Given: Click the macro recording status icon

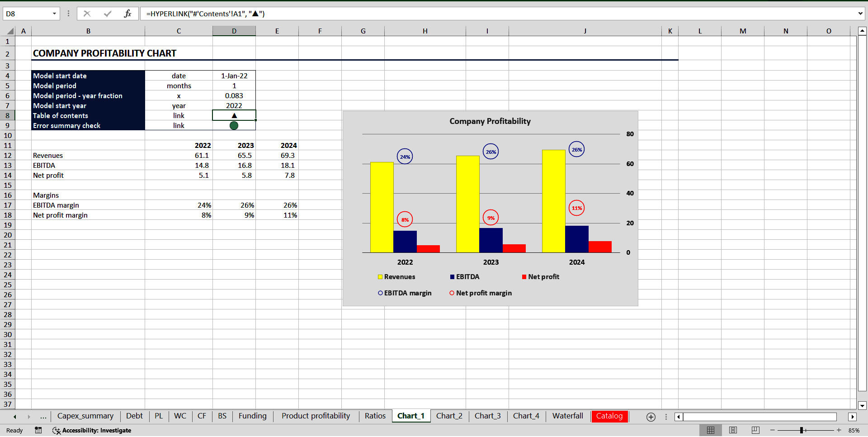Looking at the screenshot, I should tap(38, 430).
